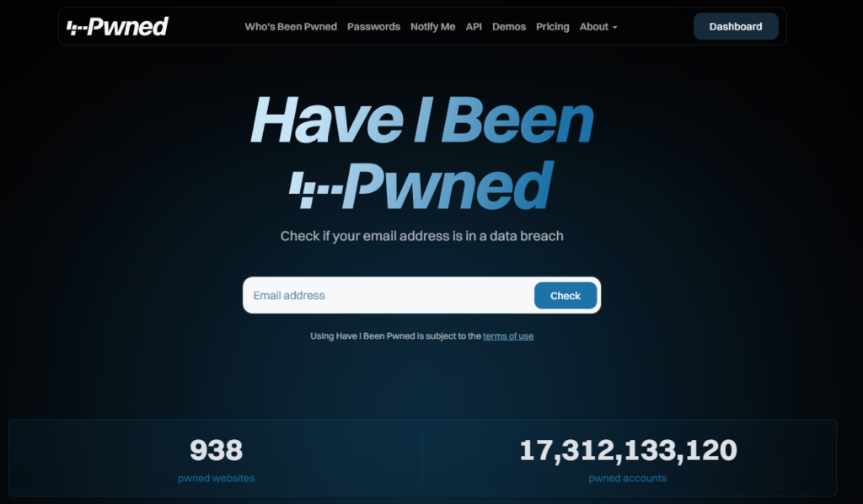
Task: Go to the Passwords page
Action: pos(373,26)
